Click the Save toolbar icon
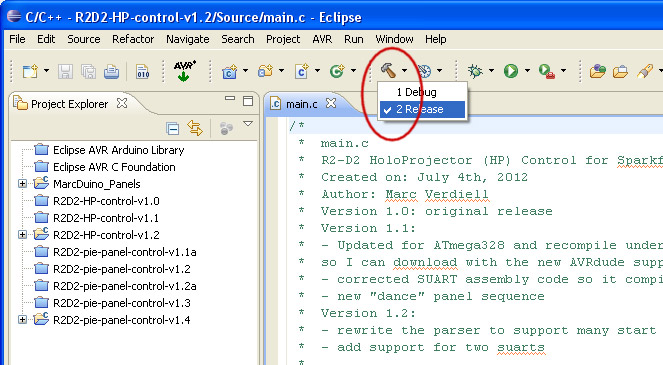This screenshot has width=663, height=365. (x=65, y=71)
